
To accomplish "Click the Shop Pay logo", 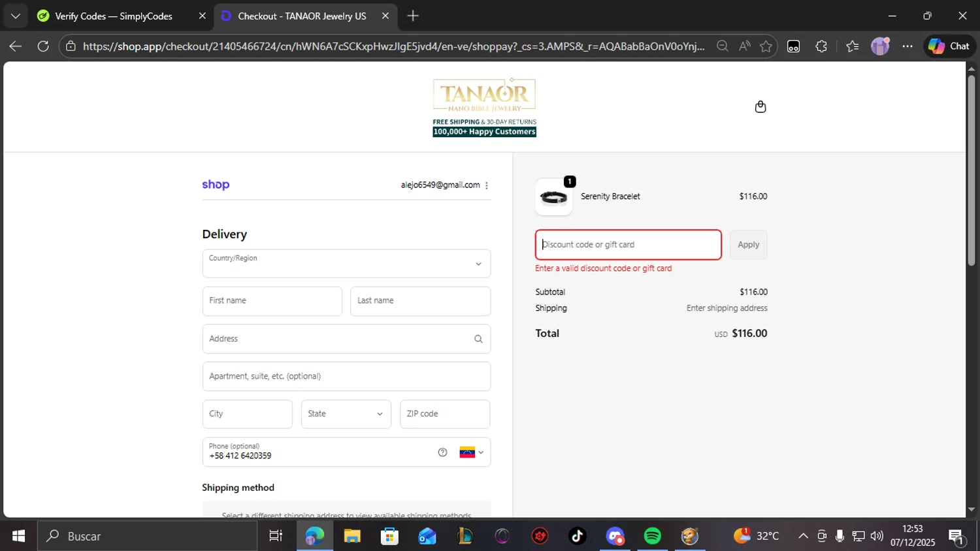I will coord(216,185).
